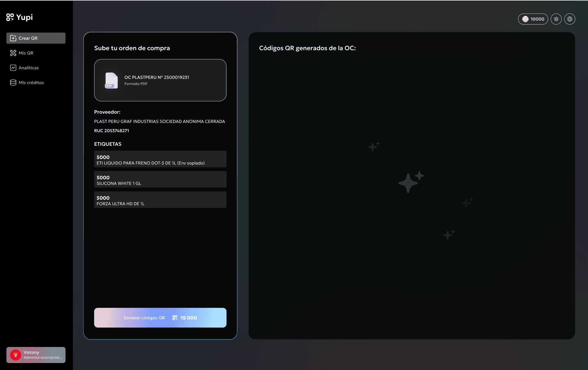Open the Crear QR menu item
This screenshot has width=588, height=370.
36,38
